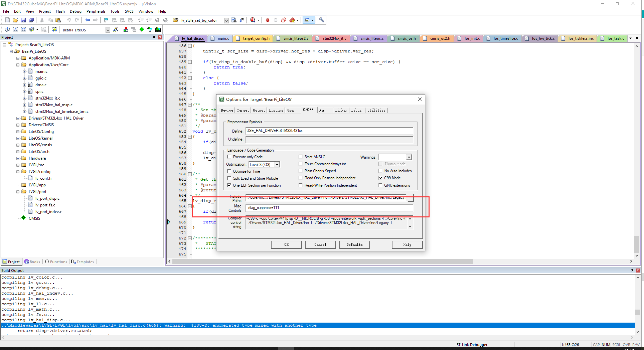The width and height of the screenshot is (644, 350).
Task: Collapse LVGL/port group
Action: 18,192
